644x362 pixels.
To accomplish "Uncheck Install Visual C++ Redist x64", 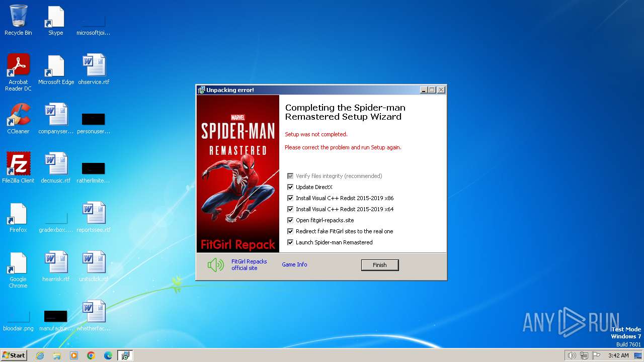I will (290, 209).
